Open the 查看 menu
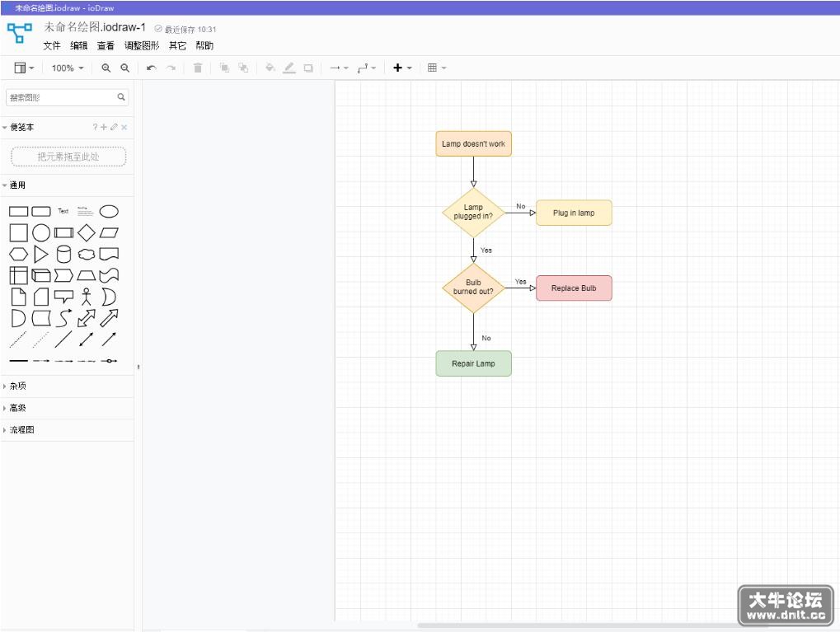Screen dimensions: 840x632 106,46
